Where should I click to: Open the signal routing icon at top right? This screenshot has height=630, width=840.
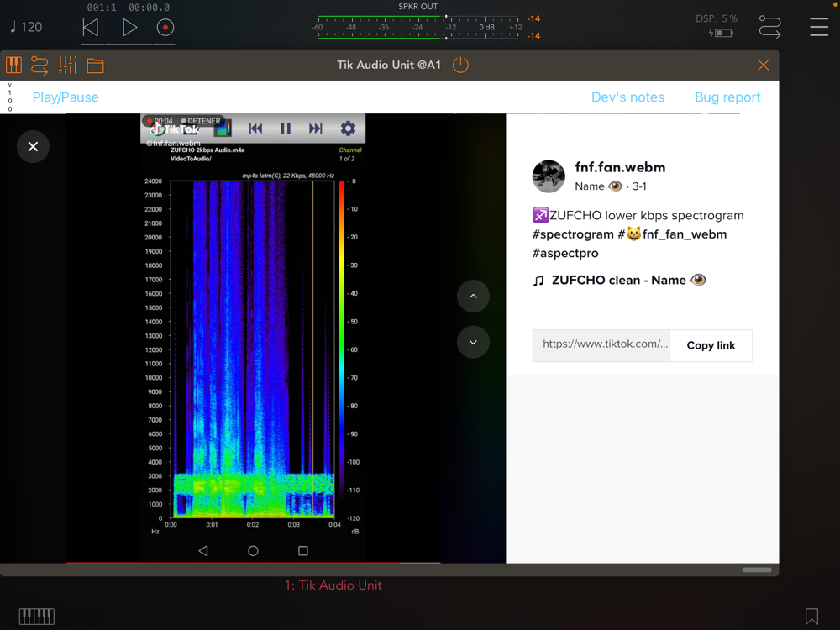[x=769, y=28]
